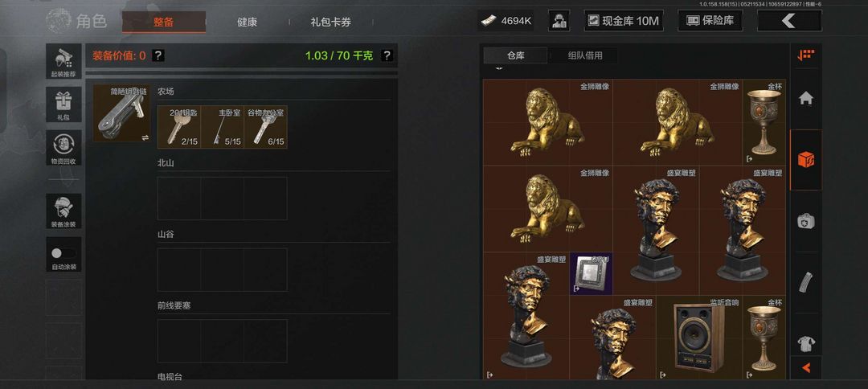Click the weight capacity help question mark
This screenshot has height=389, width=868.
coord(387,55)
